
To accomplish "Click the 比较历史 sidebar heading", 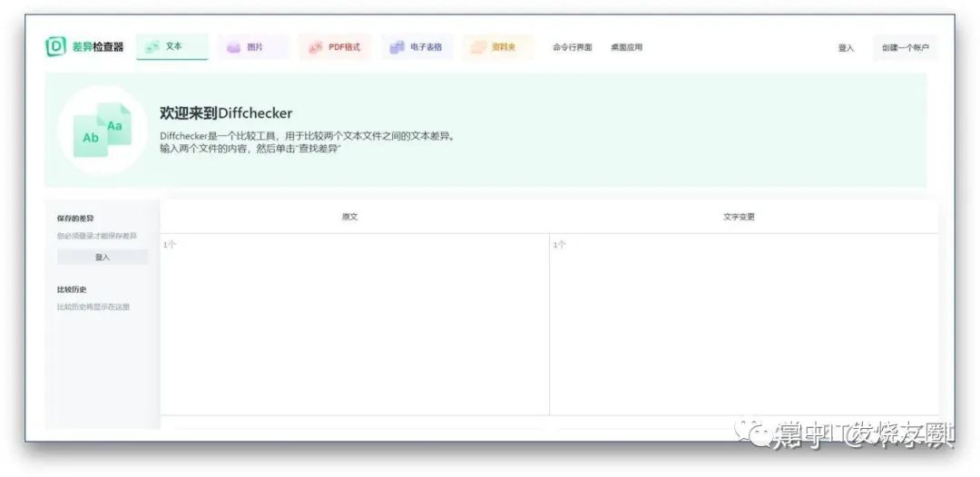I will click(72, 289).
